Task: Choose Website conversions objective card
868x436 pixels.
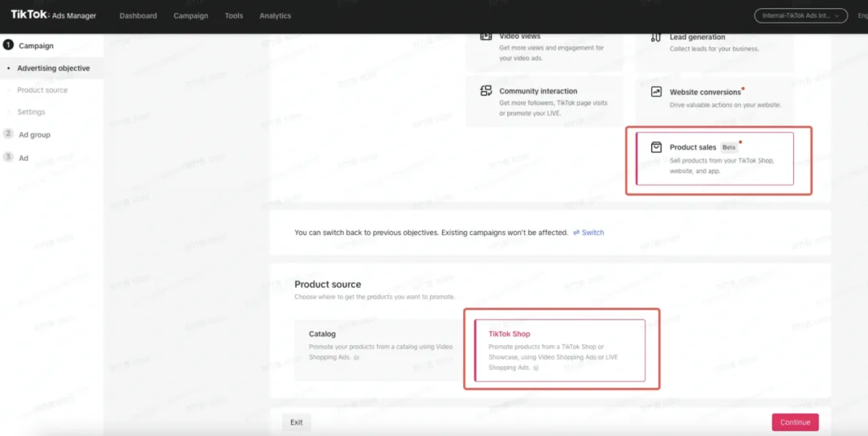Action: [714, 101]
